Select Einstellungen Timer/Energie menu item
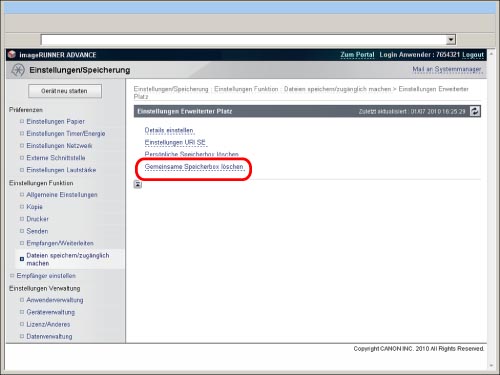This screenshot has width=500, height=375. coord(66,134)
